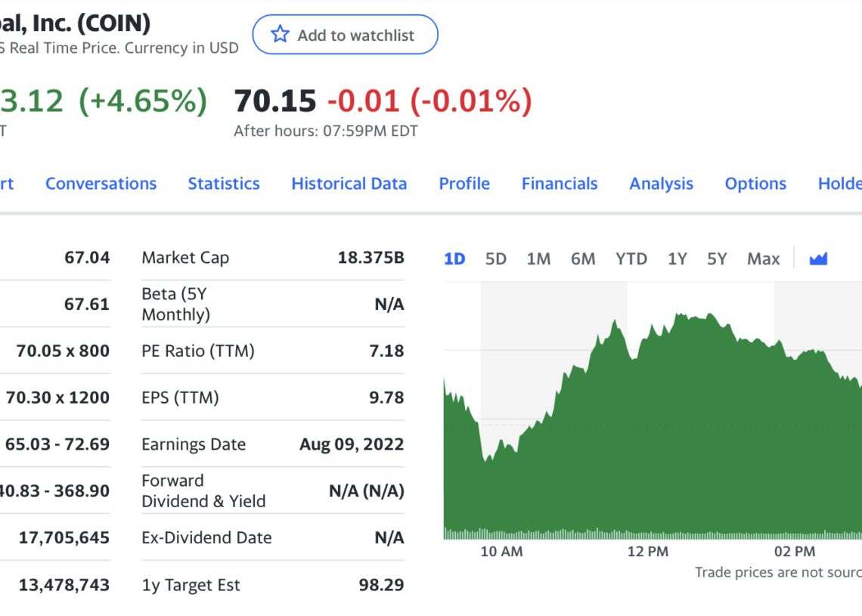Select YTD chart range

631,259
